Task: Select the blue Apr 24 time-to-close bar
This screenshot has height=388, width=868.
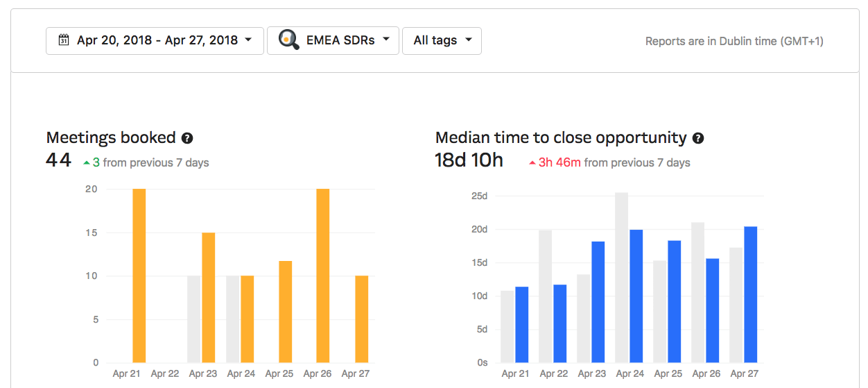Action: tap(636, 296)
